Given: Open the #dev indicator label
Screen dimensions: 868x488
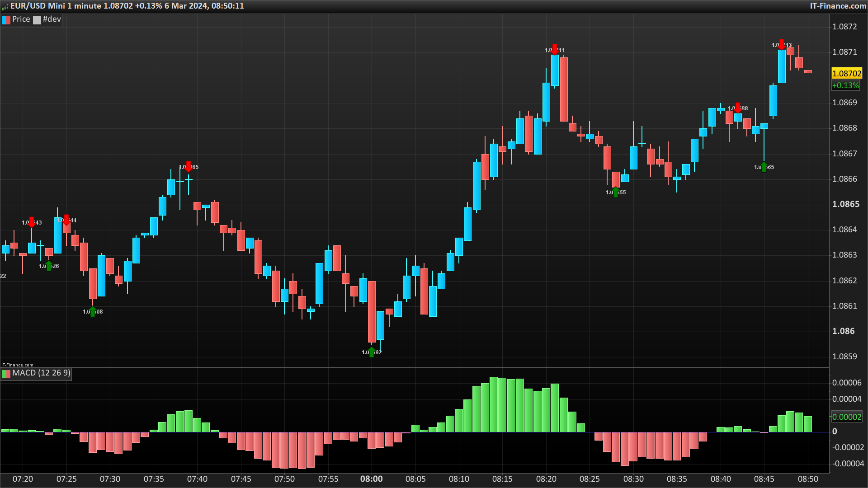Looking at the screenshot, I should coord(52,19).
